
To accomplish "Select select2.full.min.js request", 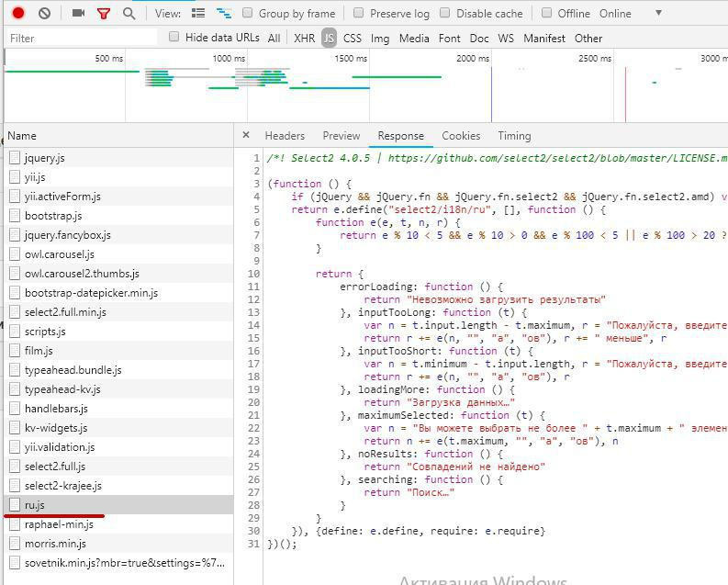I will [118, 312].
